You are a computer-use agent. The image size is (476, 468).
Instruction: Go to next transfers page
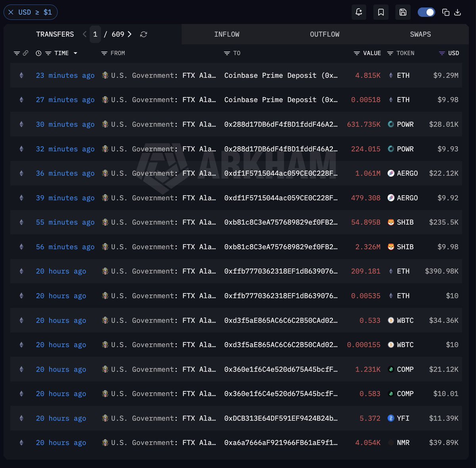[x=130, y=34]
